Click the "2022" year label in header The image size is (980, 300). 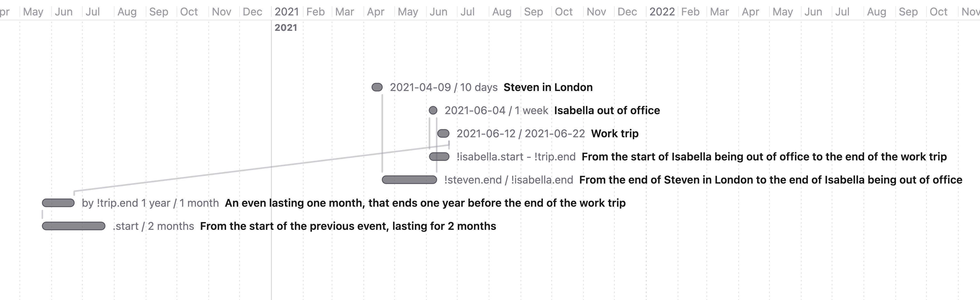click(662, 12)
